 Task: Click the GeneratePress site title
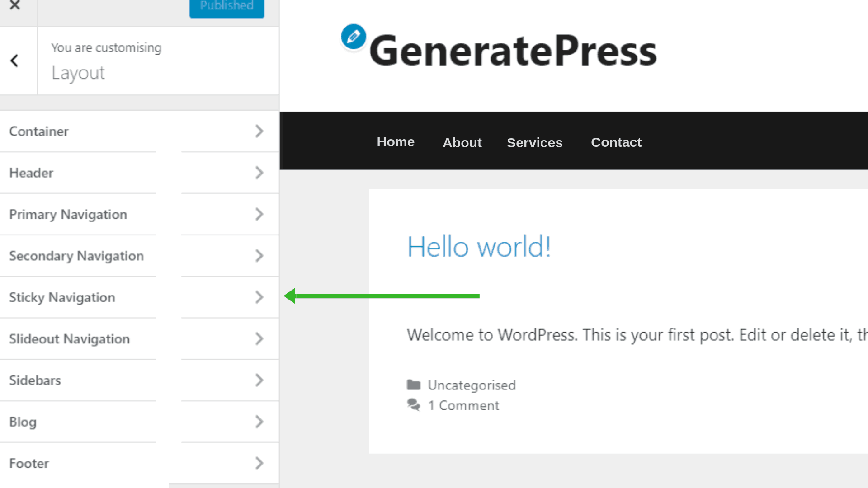pyautogui.click(x=513, y=51)
